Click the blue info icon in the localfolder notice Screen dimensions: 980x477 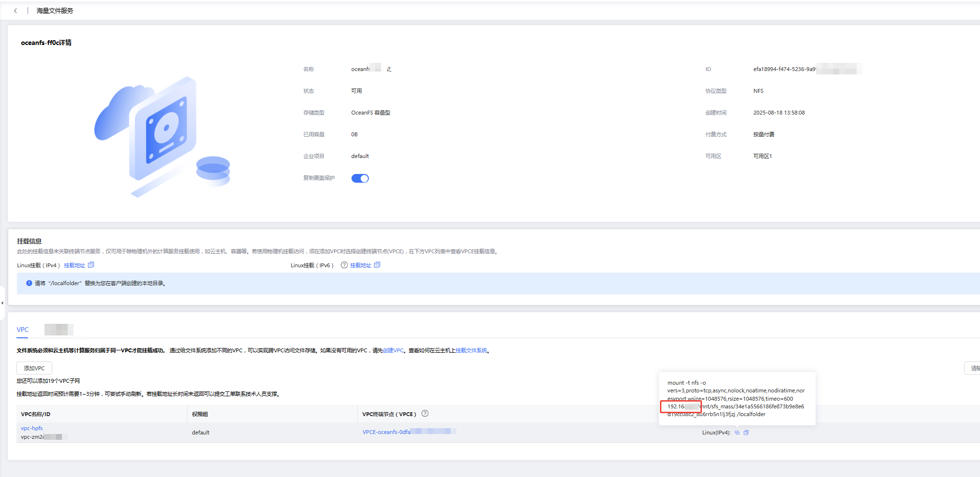29,283
